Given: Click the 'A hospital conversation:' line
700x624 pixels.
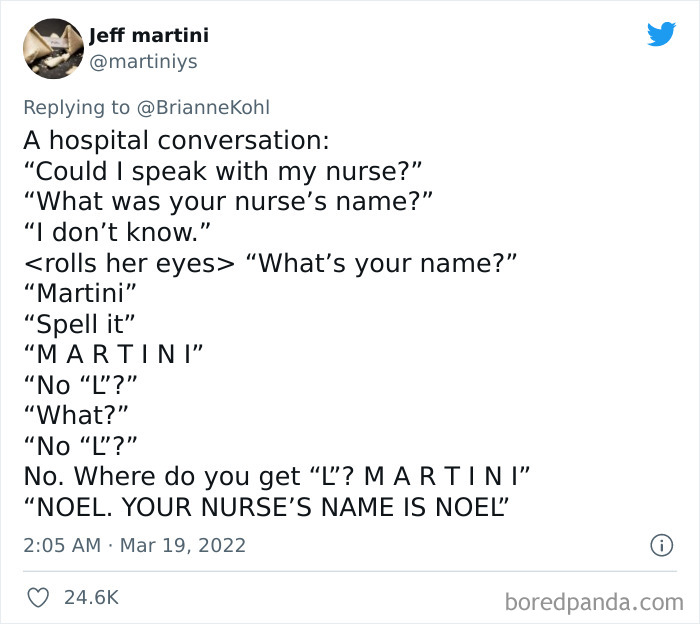Looking at the screenshot, I should (176, 141).
